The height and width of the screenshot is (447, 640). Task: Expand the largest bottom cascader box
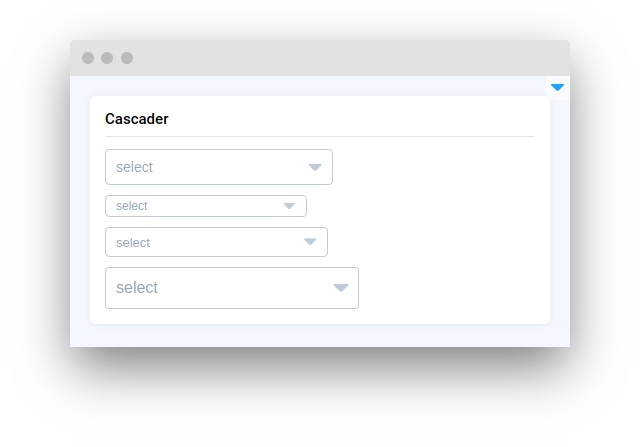(x=232, y=288)
